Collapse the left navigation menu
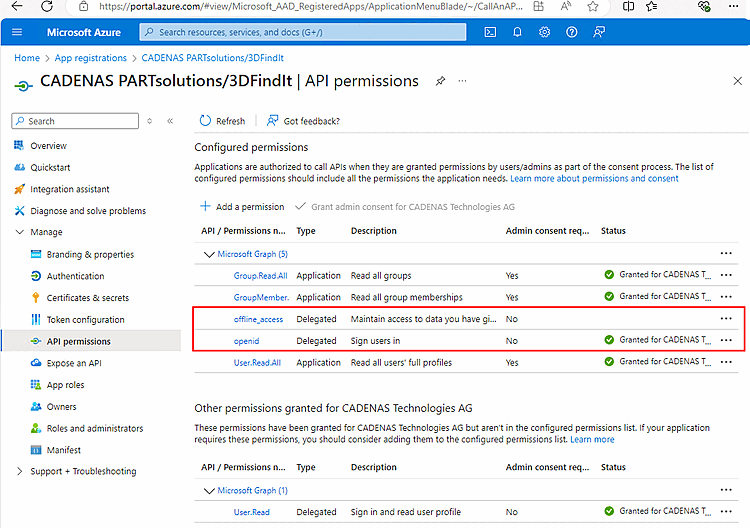 [x=170, y=121]
